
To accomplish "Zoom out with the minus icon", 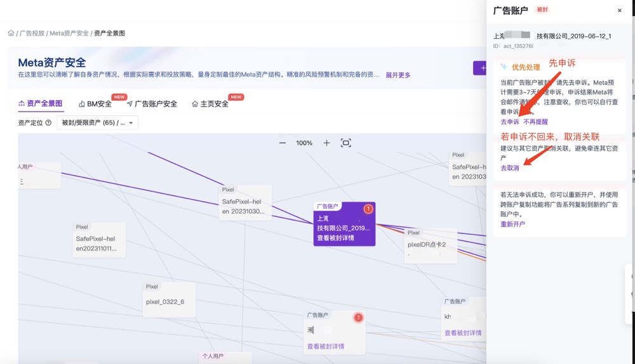I will pyautogui.click(x=283, y=143).
